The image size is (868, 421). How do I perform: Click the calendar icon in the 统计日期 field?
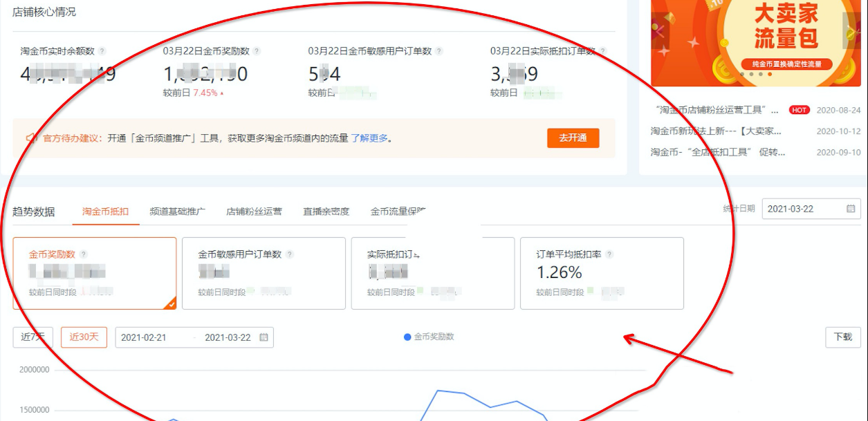point(851,209)
